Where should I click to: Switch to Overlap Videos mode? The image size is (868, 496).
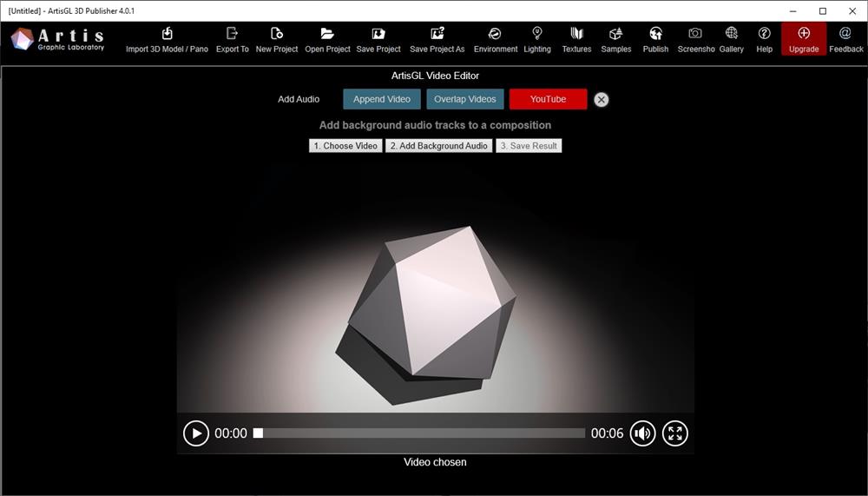(465, 99)
